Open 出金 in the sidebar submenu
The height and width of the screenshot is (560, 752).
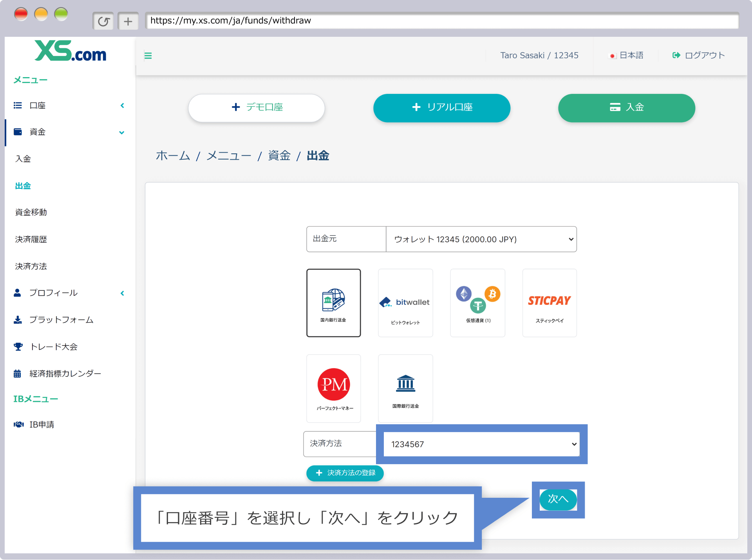23,186
